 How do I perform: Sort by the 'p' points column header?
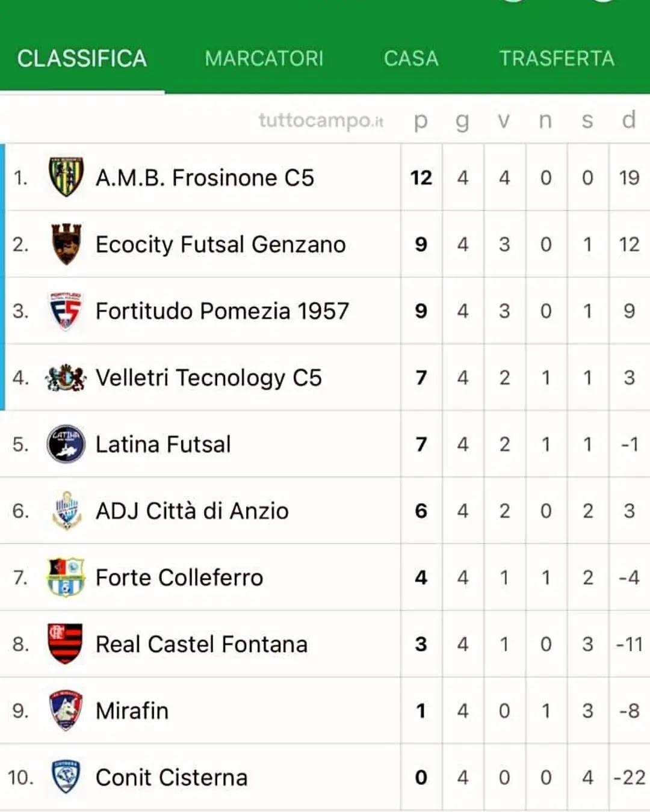421,120
